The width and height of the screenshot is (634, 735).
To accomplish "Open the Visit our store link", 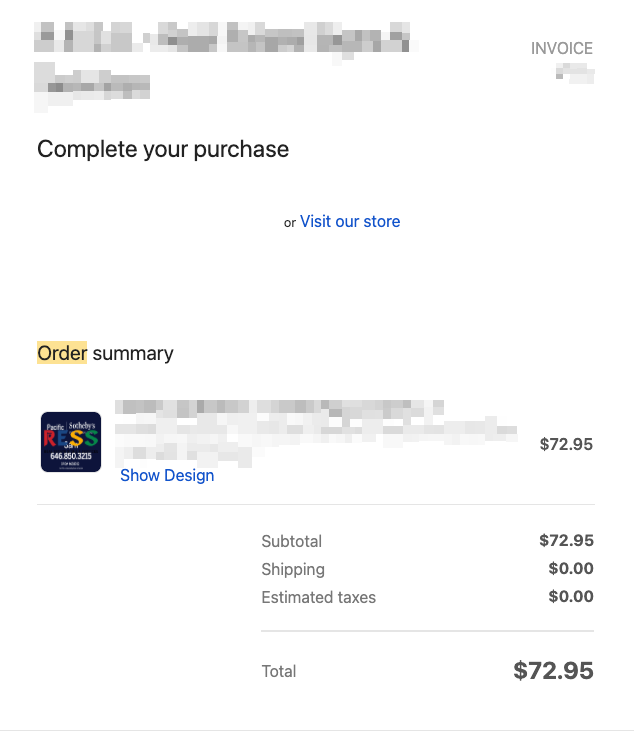I will (350, 222).
